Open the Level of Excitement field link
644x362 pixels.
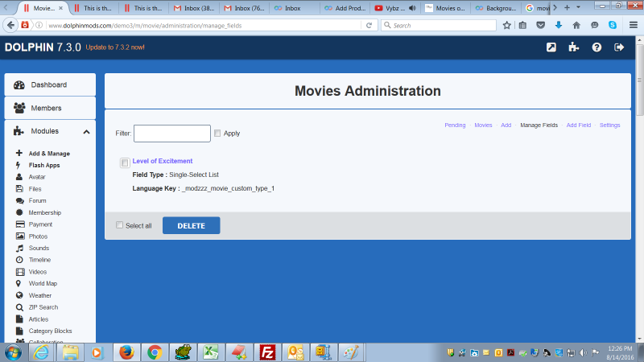pos(163,161)
